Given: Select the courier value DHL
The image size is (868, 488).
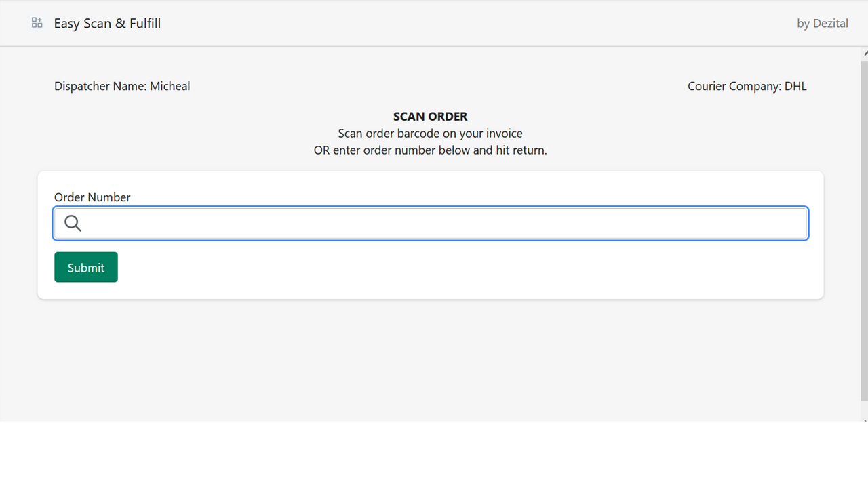Looking at the screenshot, I should pos(795,86).
